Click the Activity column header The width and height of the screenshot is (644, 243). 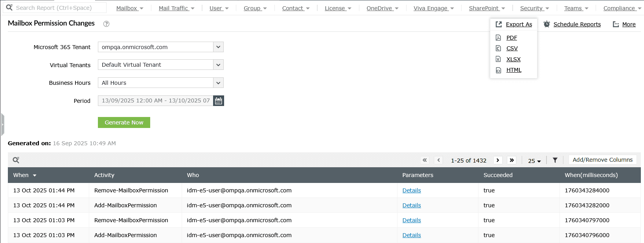point(104,175)
